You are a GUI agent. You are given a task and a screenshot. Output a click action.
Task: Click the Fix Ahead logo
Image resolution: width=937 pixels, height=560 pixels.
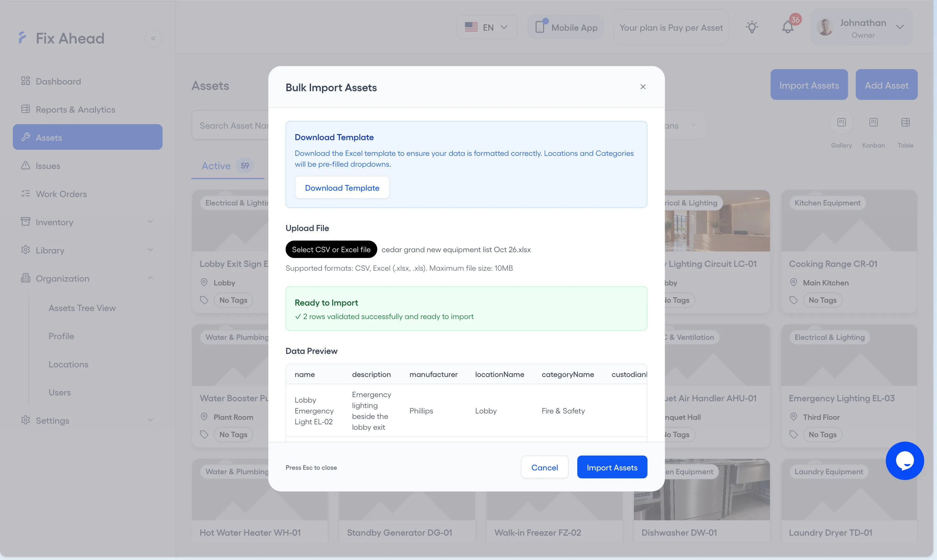click(x=61, y=38)
